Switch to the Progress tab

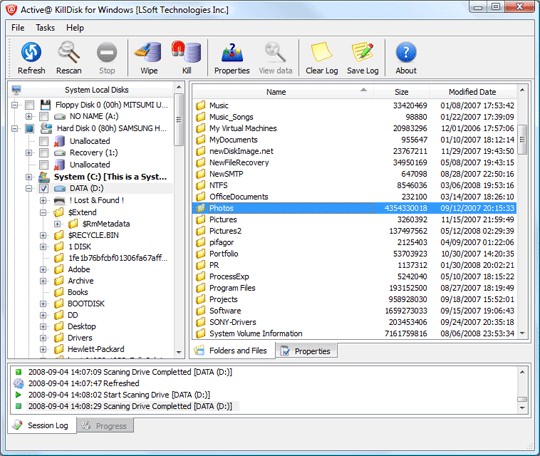105,426
